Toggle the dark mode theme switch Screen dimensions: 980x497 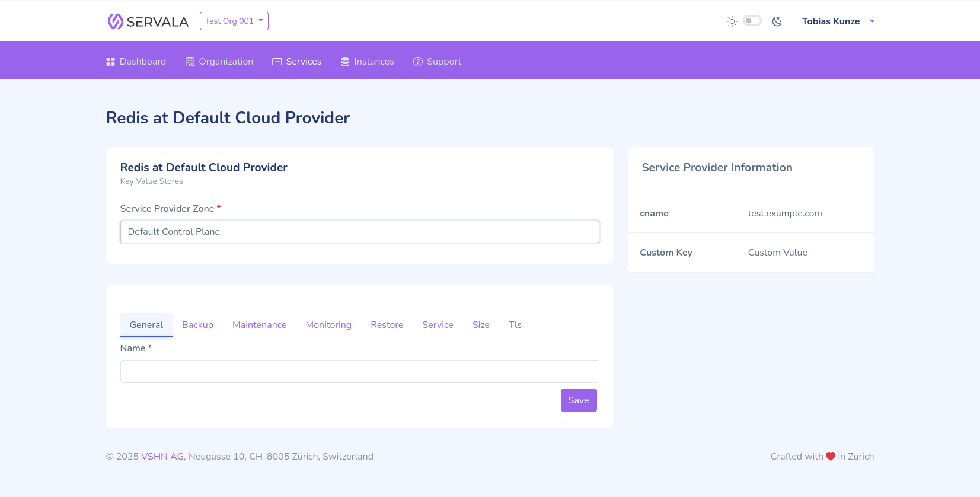coord(752,21)
